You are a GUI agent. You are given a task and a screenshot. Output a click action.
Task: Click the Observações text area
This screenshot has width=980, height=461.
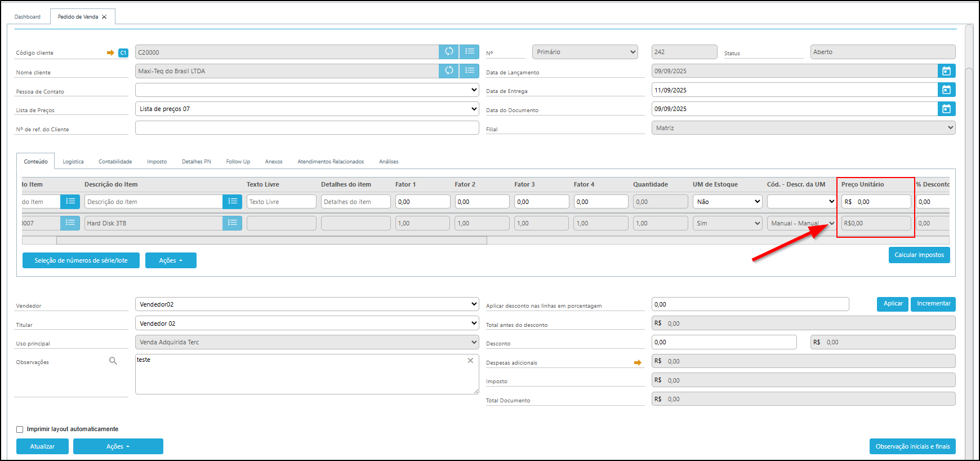tap(307, 374)
